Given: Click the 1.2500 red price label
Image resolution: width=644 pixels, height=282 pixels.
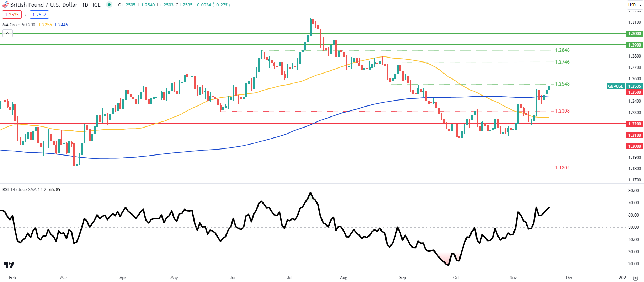Looking at the screenshot, I should pyautogui.click(x=635, y=92).
